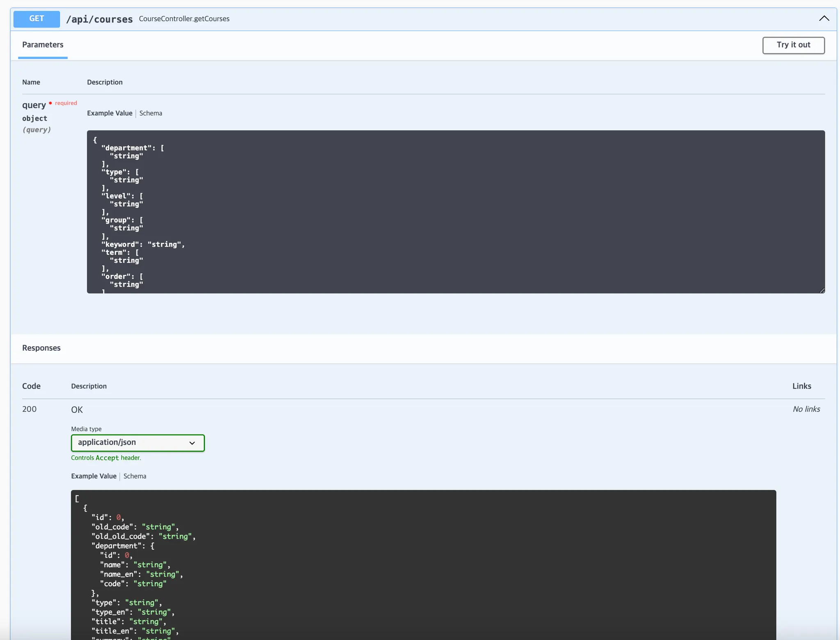Open the Media type application/json dropdown
This screenshot has width=840, height=640.
137,443
